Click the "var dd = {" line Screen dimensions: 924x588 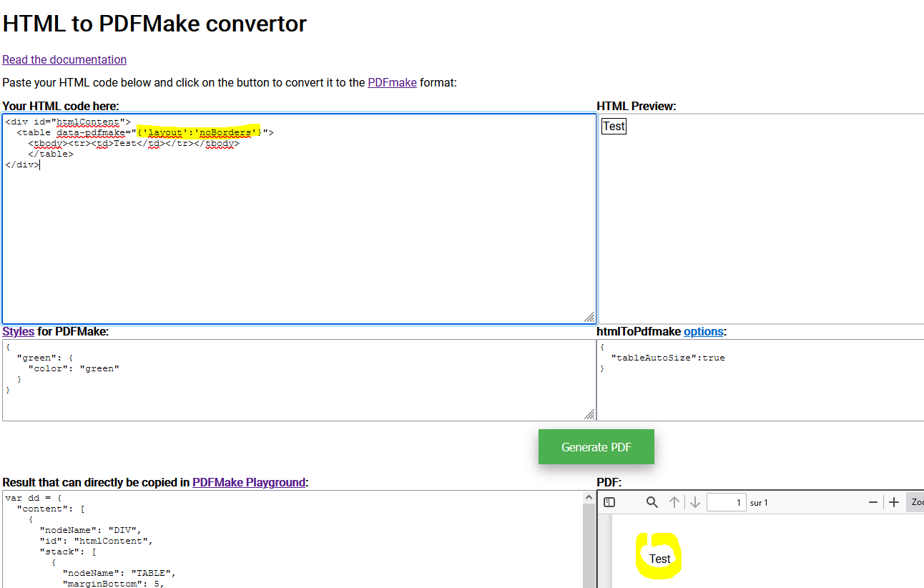(34, 498)
